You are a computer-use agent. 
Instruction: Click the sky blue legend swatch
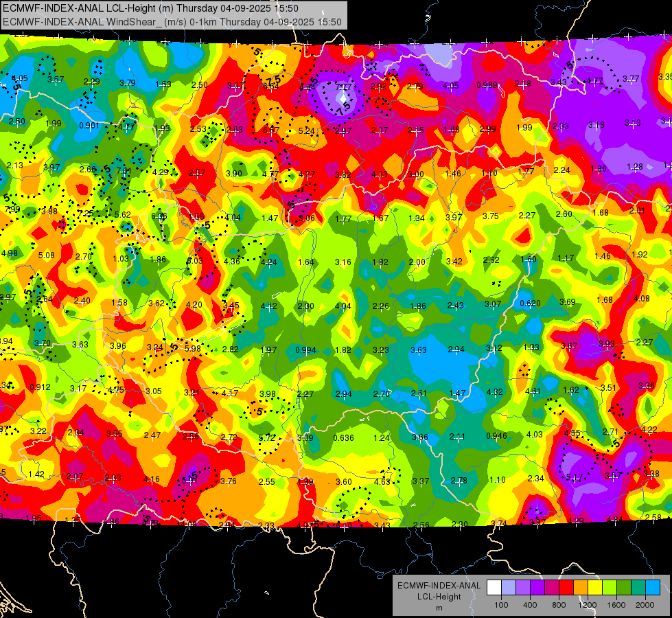point(653,588)
